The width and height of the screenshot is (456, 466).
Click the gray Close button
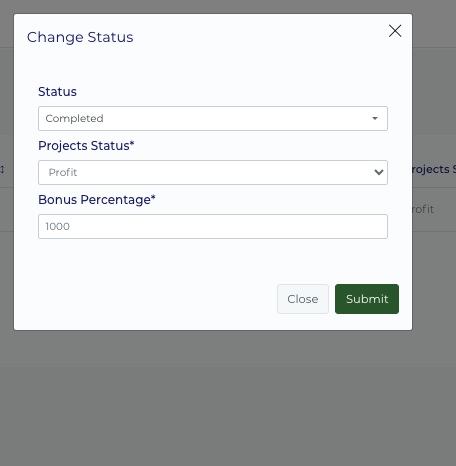(303, 299)
